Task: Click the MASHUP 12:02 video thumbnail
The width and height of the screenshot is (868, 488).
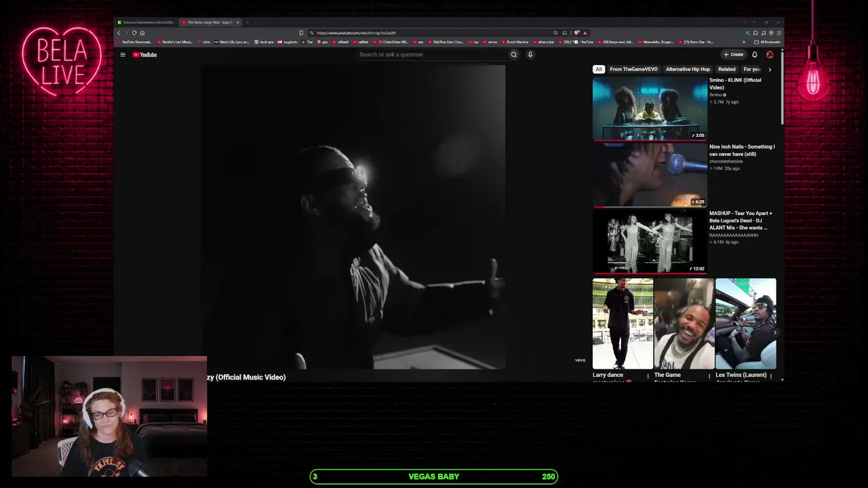Action: pos(650,241)
